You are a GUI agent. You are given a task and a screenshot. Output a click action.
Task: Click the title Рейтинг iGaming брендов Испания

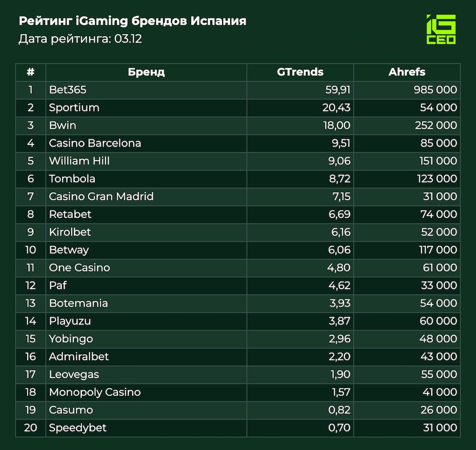pyautogui.click(x=132, y=21)
